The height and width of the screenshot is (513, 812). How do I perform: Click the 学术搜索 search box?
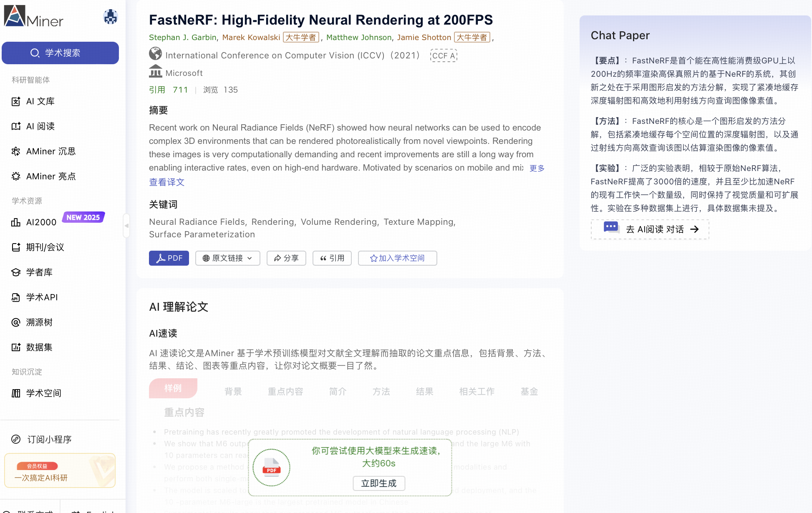(60, 53)
